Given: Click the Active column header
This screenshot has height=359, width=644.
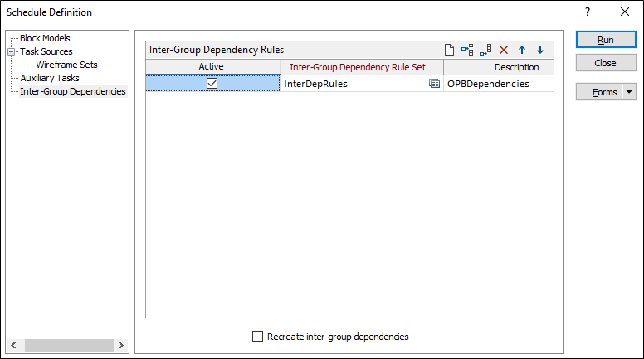Looking at the screenshot, I should click(212, 67).
